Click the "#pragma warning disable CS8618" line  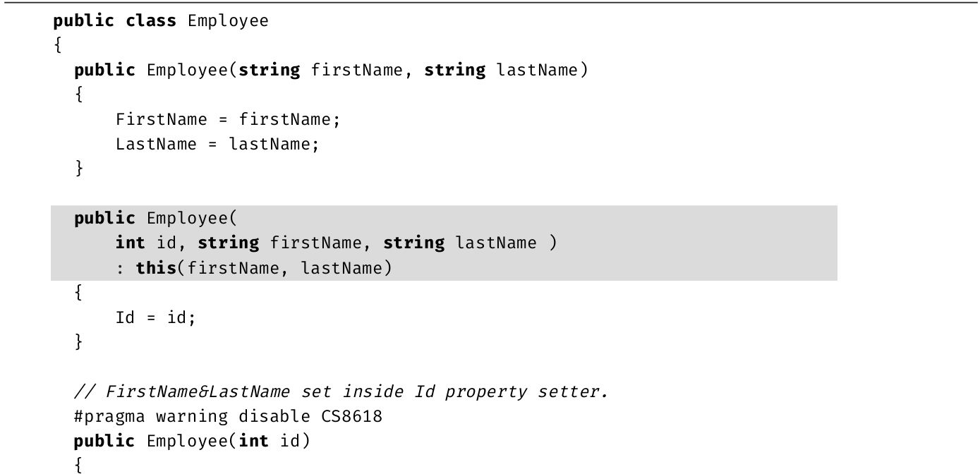click(x=228, y=416)
